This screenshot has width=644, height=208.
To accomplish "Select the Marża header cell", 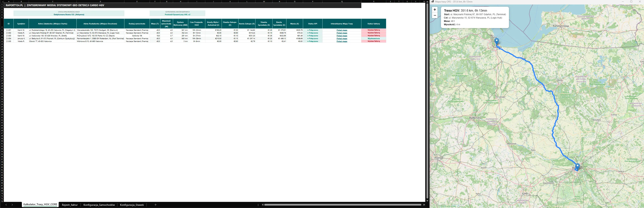I will pyautogui.click(x=294, y=24).
